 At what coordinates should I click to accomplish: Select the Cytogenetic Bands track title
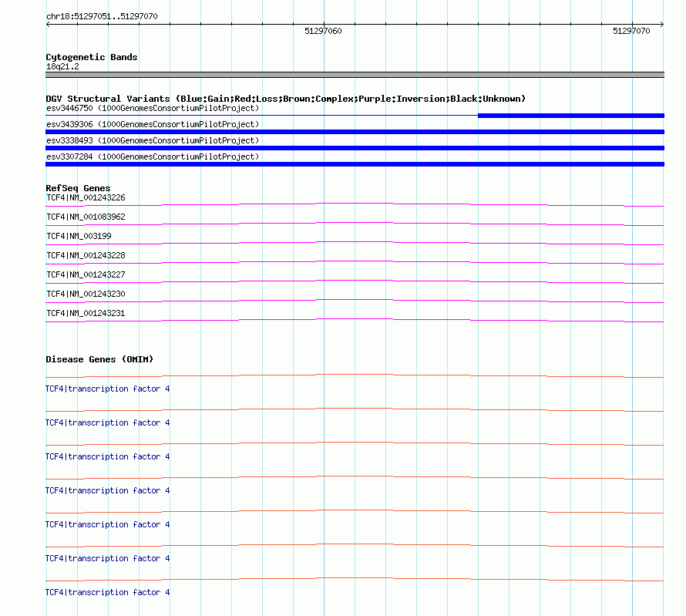(92, 57)
